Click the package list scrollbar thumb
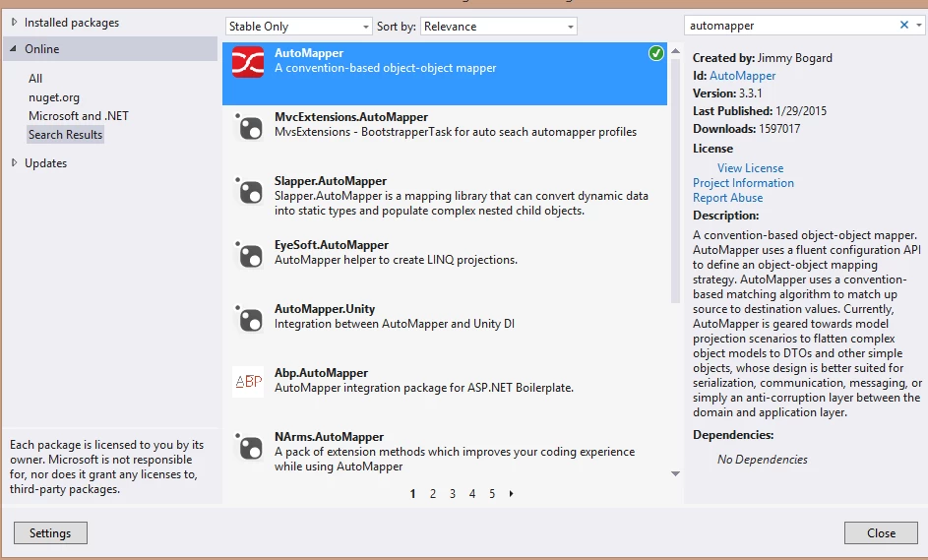The width and height of the screenshot is (928, 560). click(x=675, y=180)
